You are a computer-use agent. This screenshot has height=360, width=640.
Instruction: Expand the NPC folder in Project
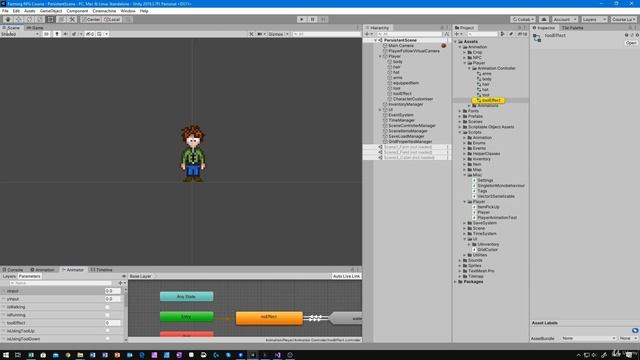click(x=464, y=58)
